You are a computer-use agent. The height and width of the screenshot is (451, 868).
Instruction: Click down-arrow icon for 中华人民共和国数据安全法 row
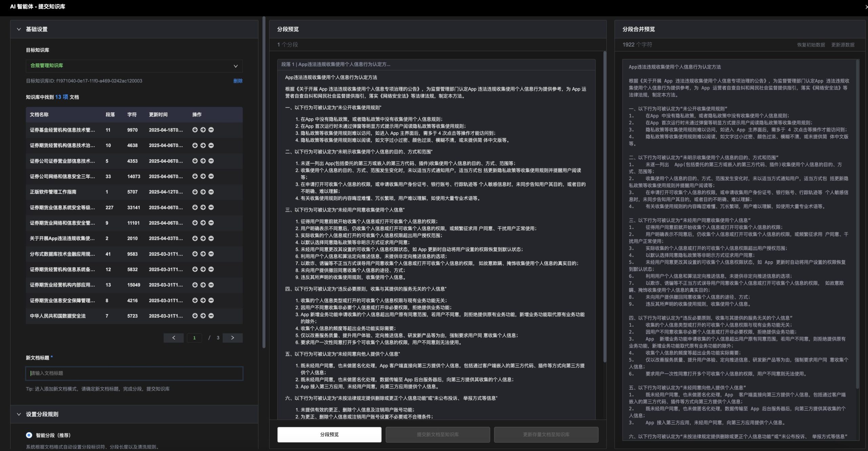[195, 316]
